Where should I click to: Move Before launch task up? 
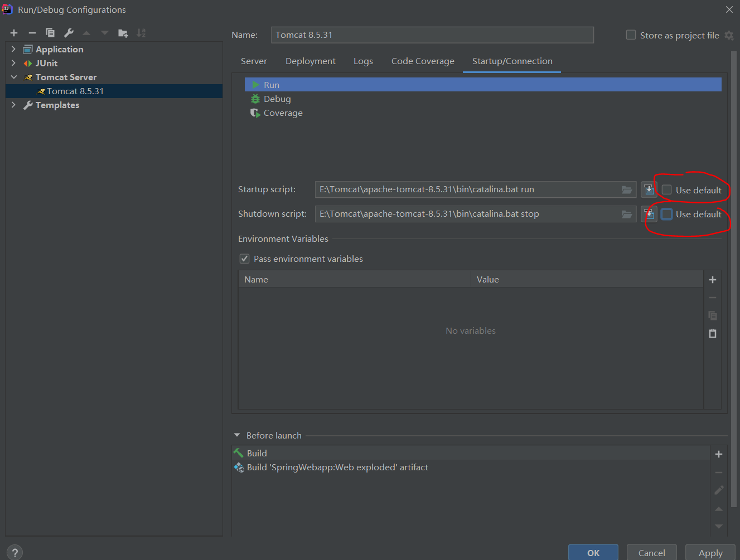[x=719, y=509]
